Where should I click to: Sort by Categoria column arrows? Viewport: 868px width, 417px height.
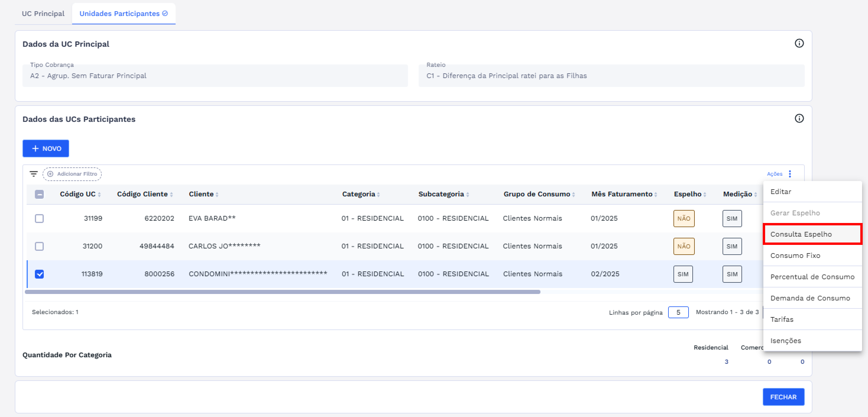[x=378, y=195]
